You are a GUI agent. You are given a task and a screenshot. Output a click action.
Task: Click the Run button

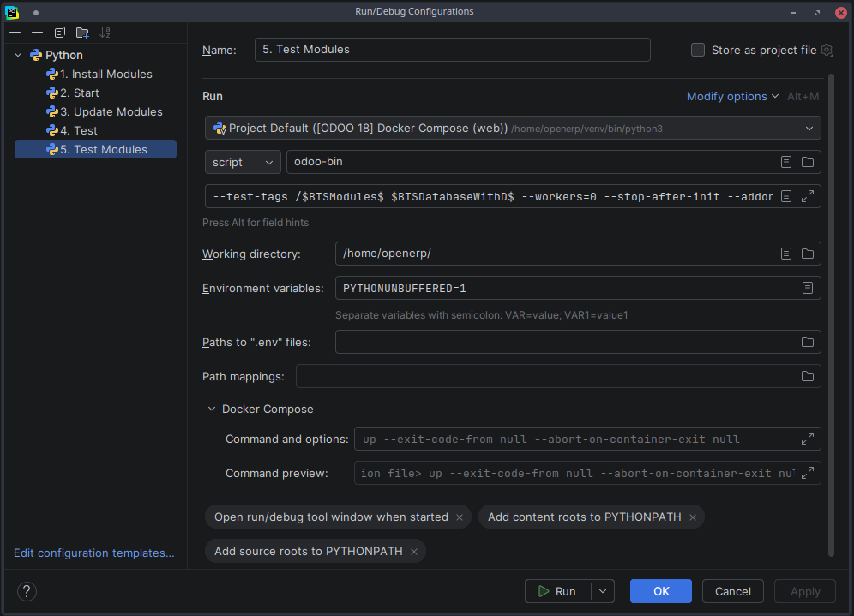[x=557, y=591]
